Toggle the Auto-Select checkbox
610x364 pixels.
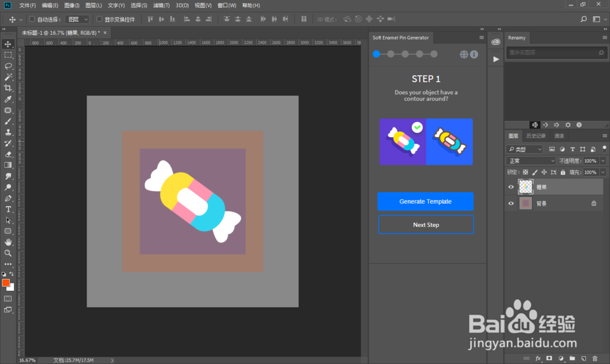pyautogui.click(x=32, y=19)
